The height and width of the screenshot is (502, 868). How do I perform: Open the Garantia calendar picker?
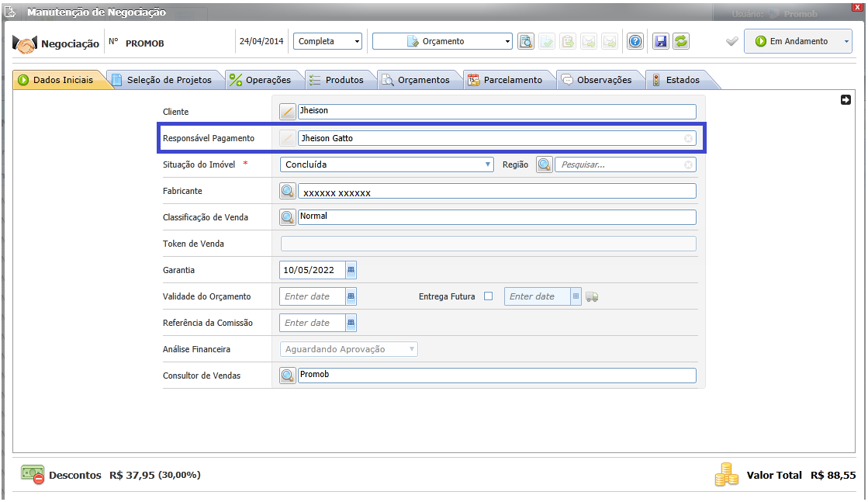click(351, 270)
